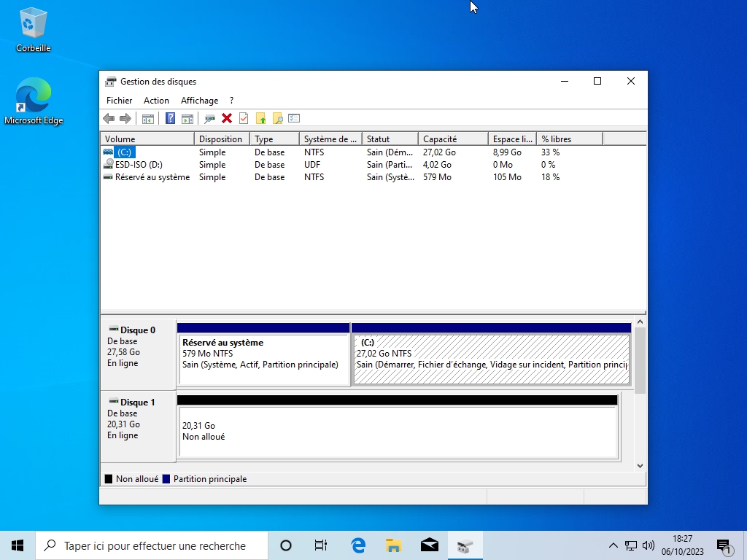Open the Affichage menu
This screenshot has height=560, width=747.
(x=199, y=101)
